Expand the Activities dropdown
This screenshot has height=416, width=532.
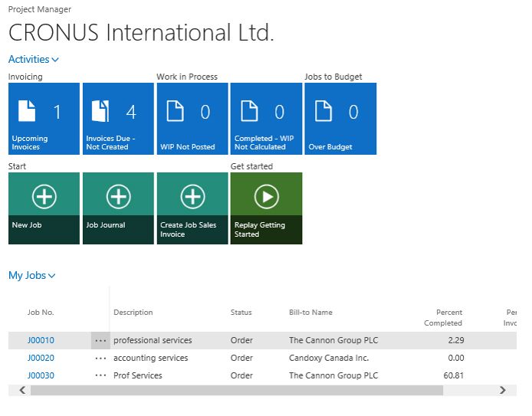(x=34, y=59)
